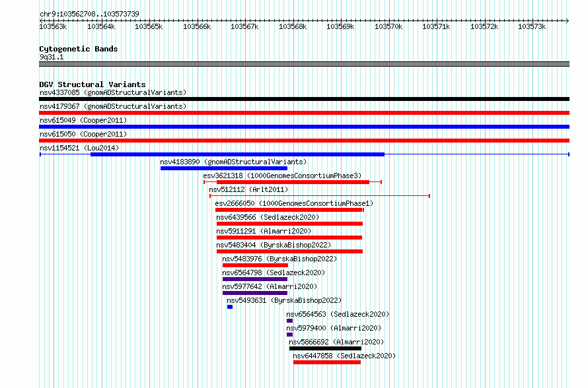Open esv3621318 (1000GenomesConsortiumPhase3) label
Viewport: 588px width, 388px height.
pos(282,176)
